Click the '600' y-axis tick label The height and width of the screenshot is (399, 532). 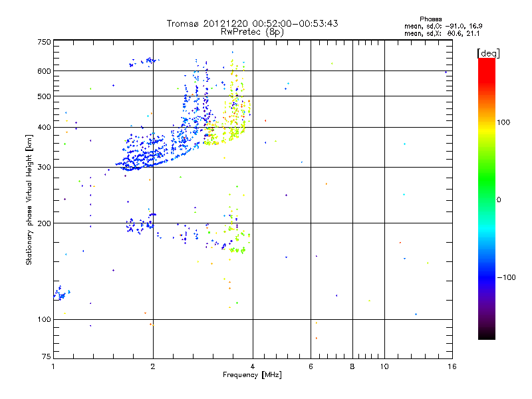(44, 71)
